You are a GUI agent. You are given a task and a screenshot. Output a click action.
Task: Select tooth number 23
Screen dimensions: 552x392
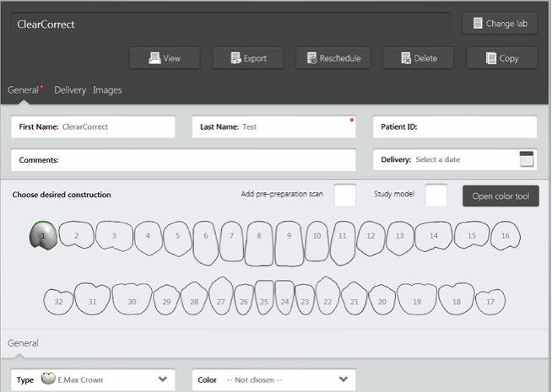[x=305, y=299]
